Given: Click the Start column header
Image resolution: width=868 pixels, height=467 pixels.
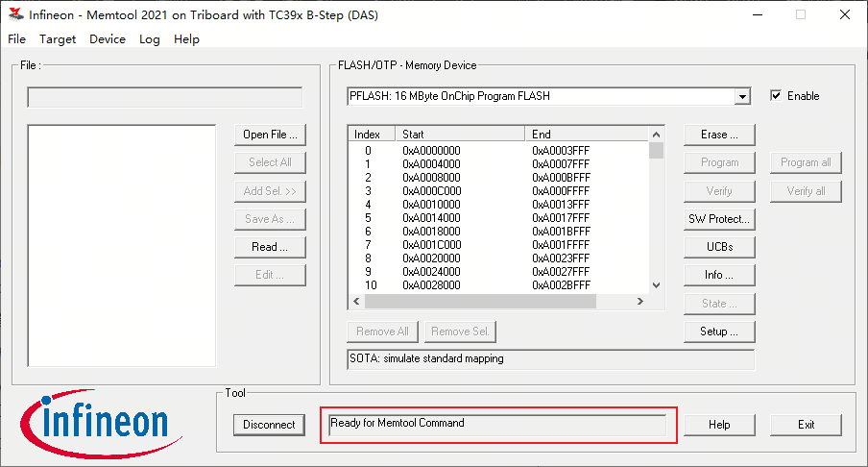Looking at the screenshot, I should [x=460, y=135].
